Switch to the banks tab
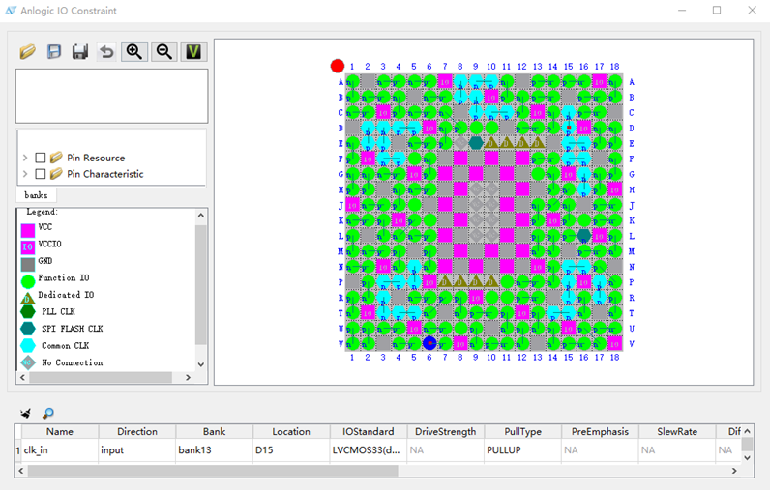 [36, 195]
